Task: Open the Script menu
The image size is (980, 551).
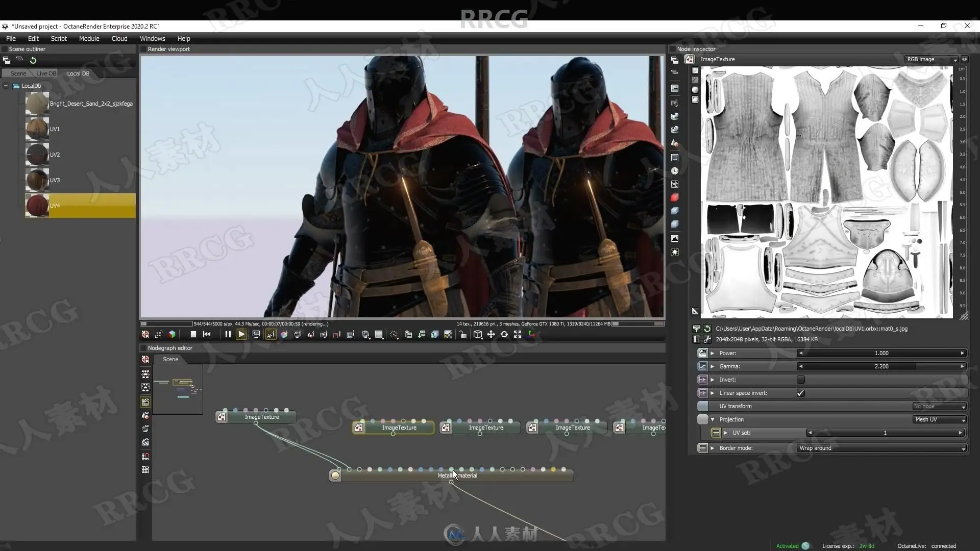Action: (x=59, y=39)
